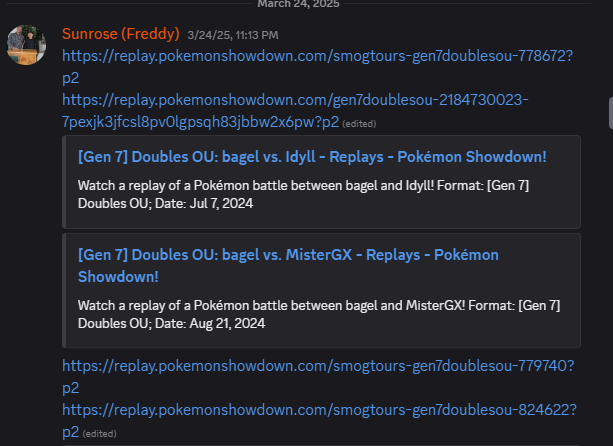Open Sunrose (Freddy)'s profile avatar
Screen dimensions: 613x446
27,45
